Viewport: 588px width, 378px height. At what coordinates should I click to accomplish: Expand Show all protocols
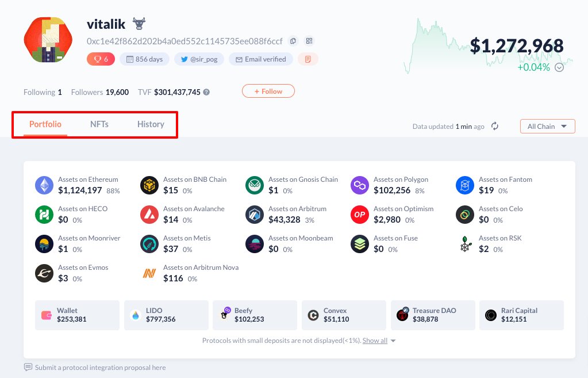pos(379,341)
